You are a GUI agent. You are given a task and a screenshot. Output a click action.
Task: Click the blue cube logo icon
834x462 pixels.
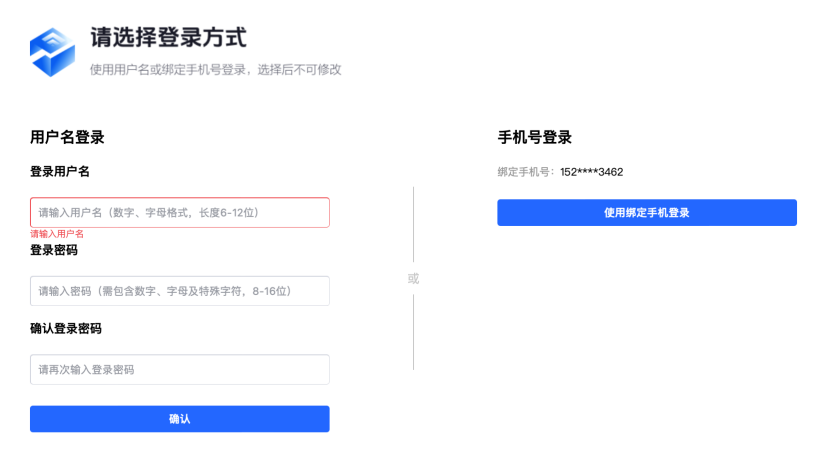click(x=52, y=52)
